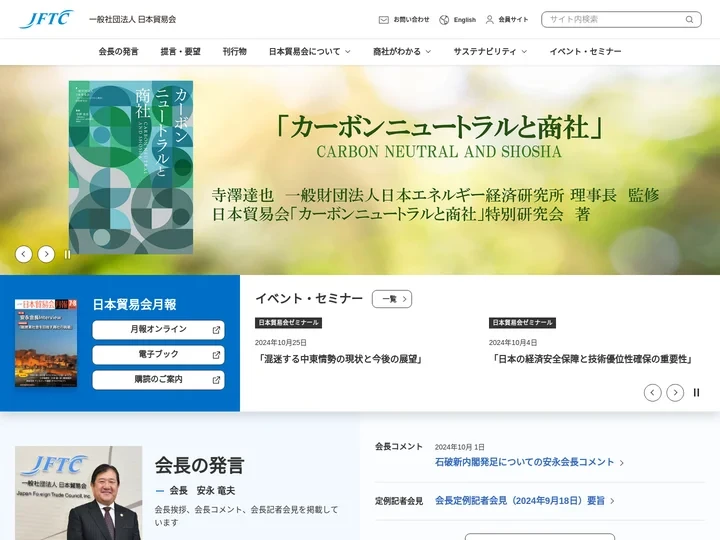Open 提言・要望 menu item

click(x=180, y=51)
